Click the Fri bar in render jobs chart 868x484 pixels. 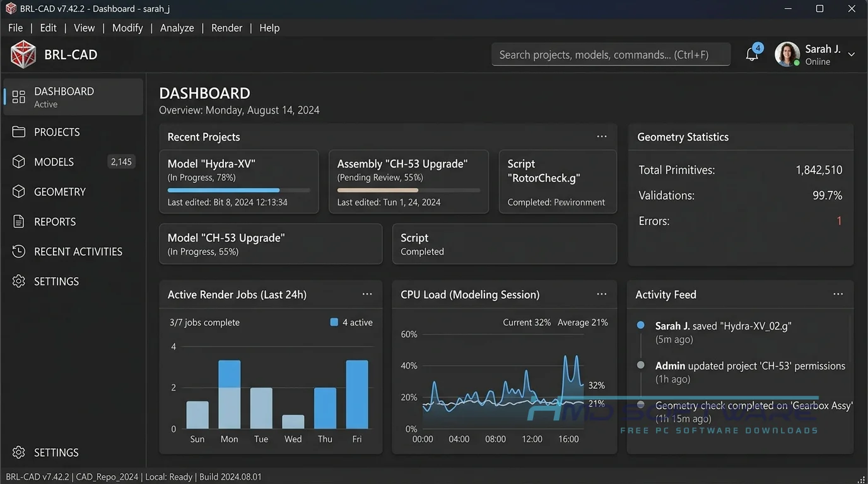357,395
